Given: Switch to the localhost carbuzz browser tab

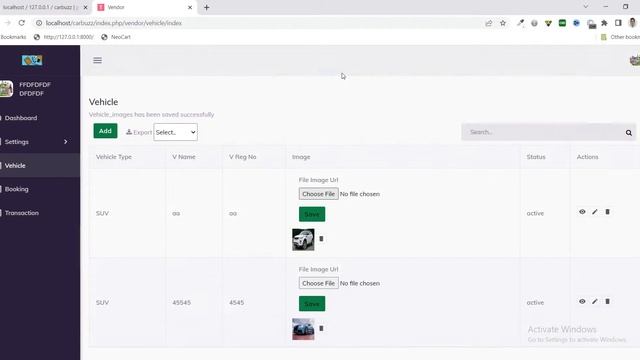Looking at the screenshot, I should [41, 7].
